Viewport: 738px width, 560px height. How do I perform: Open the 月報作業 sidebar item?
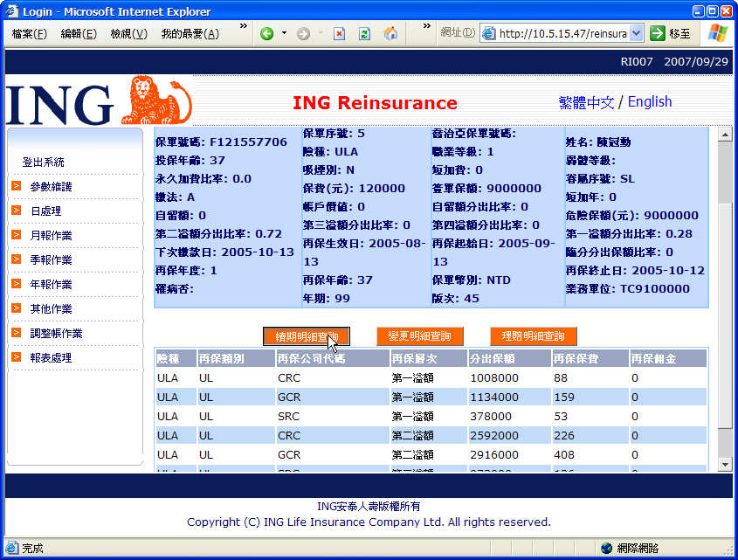(x=51, y=236)
